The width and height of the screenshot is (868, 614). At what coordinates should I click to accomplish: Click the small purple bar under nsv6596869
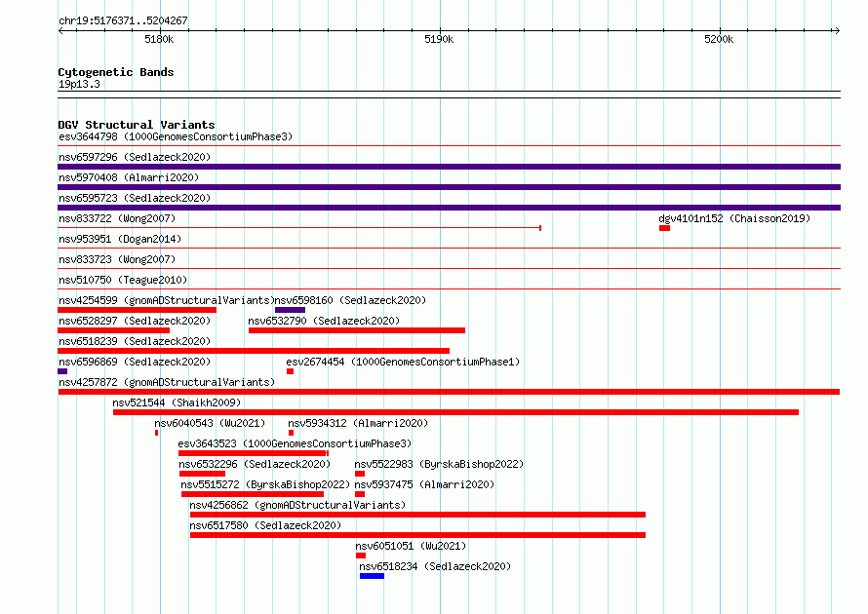[62, 371]
